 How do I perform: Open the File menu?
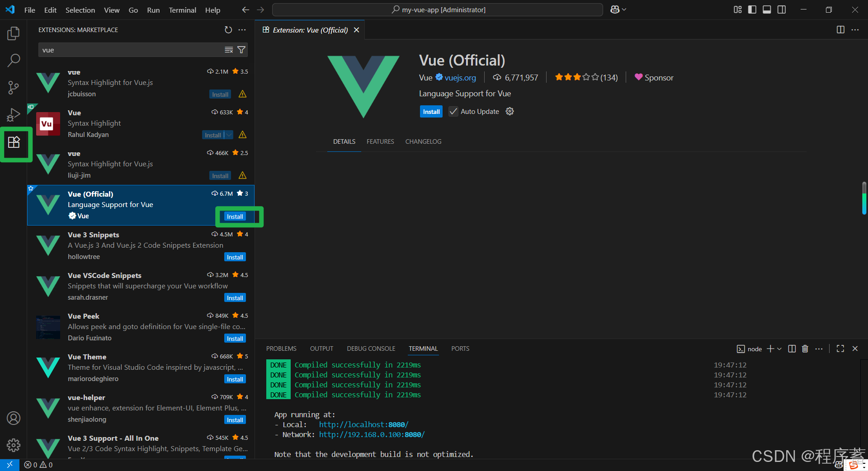[30, 9]
